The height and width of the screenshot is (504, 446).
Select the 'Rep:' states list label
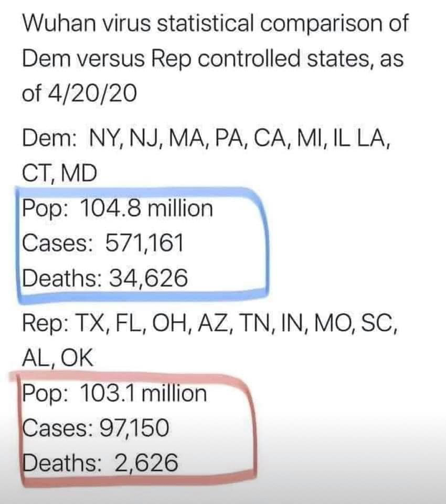click(46, 323)
